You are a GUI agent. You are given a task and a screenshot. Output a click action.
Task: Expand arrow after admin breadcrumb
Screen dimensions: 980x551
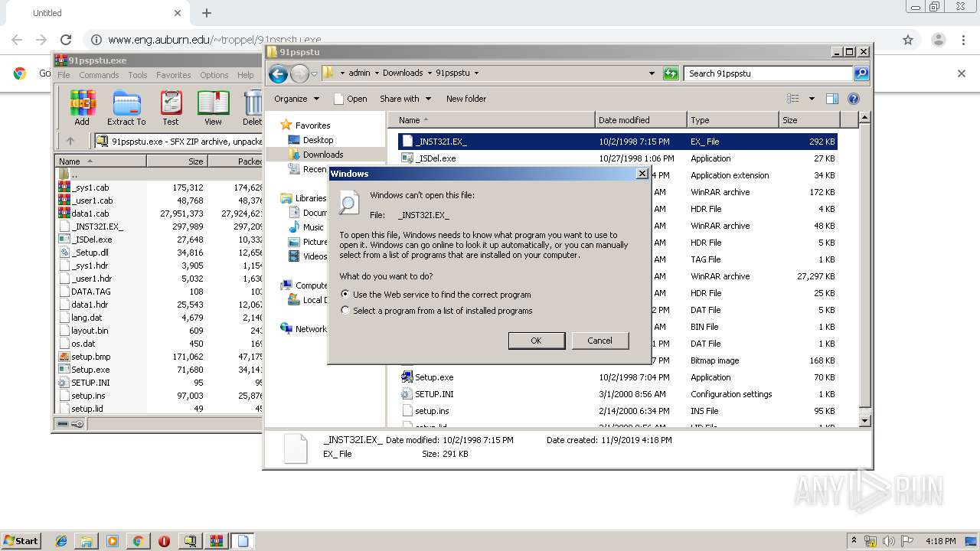point(377,73)
